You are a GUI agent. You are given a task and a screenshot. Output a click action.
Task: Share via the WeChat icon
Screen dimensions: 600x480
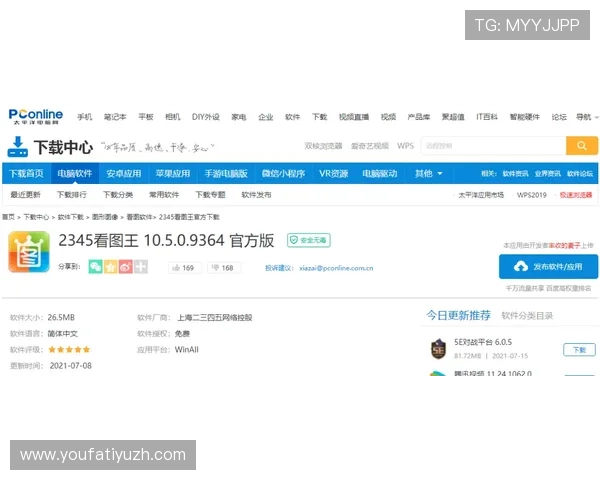click(x=95, y=267)
